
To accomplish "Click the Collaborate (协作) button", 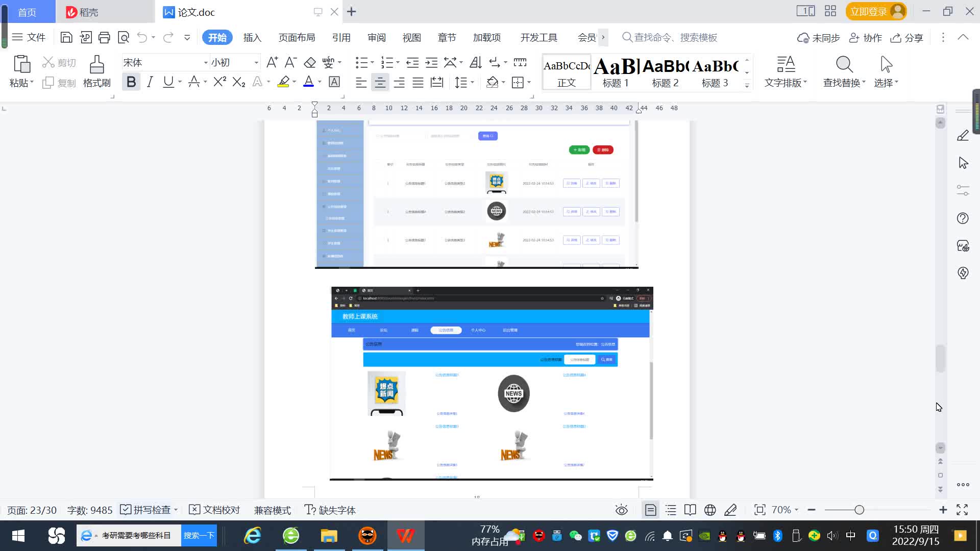I will tap(866, 38).
